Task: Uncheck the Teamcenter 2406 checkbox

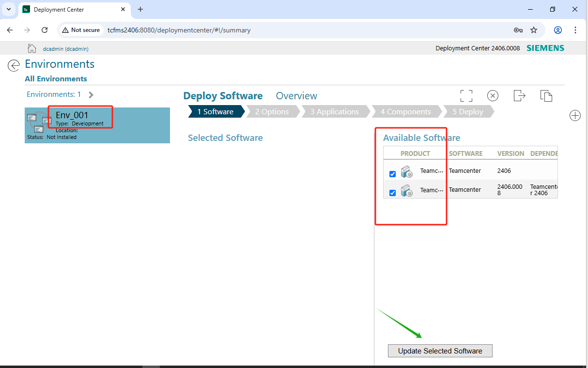Action: pyautogui.click(x=393, y=174)
